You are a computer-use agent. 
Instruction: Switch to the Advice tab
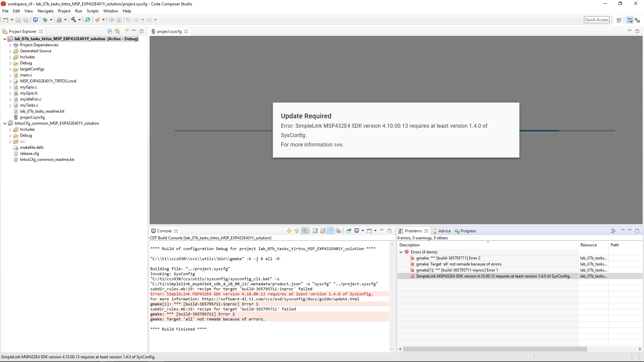pyautogui.click(x=442, y=231)
